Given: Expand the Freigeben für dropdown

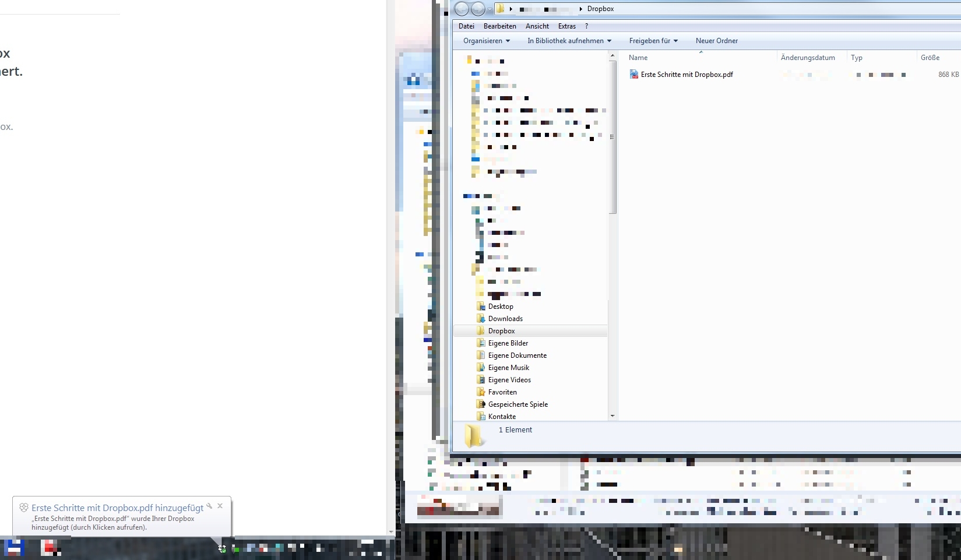Looking at the screenshot, I should [653, 41].
